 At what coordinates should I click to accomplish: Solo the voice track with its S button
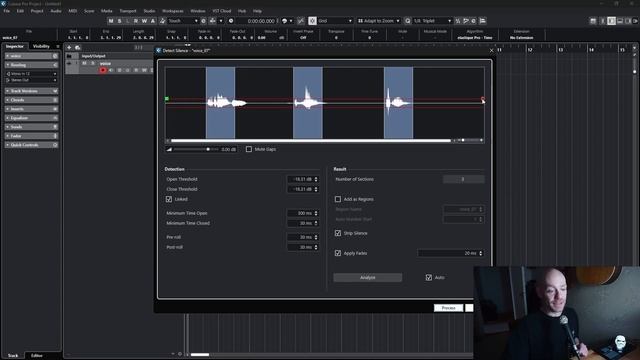tap(93, 63)
